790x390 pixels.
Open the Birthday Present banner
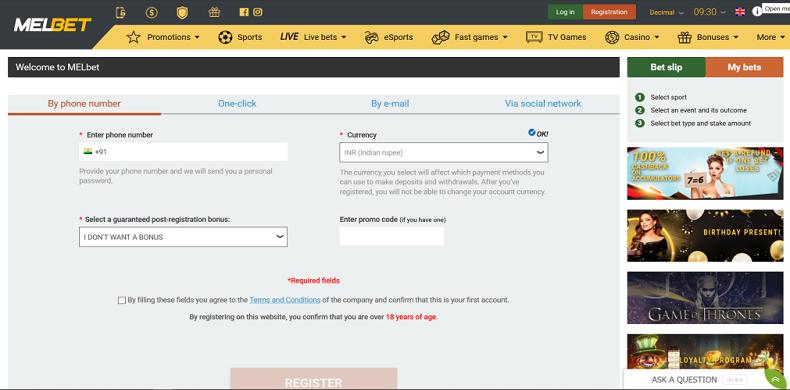(x=705, y=235)
